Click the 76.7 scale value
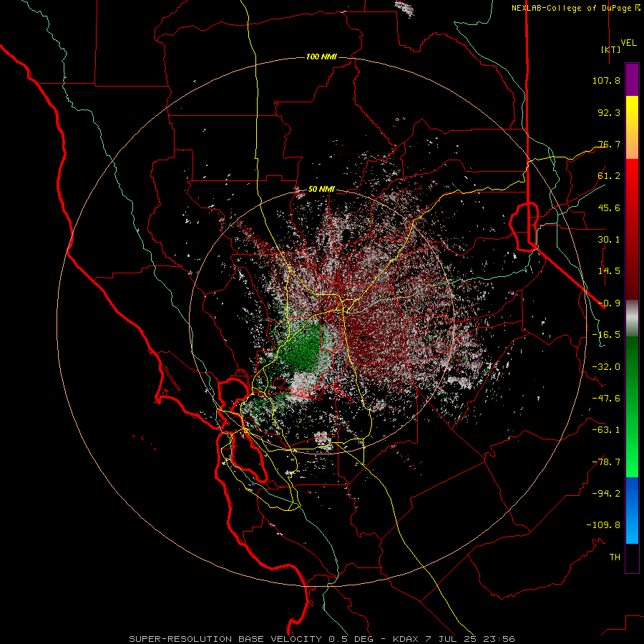644x644 pixels. [609, 144]
